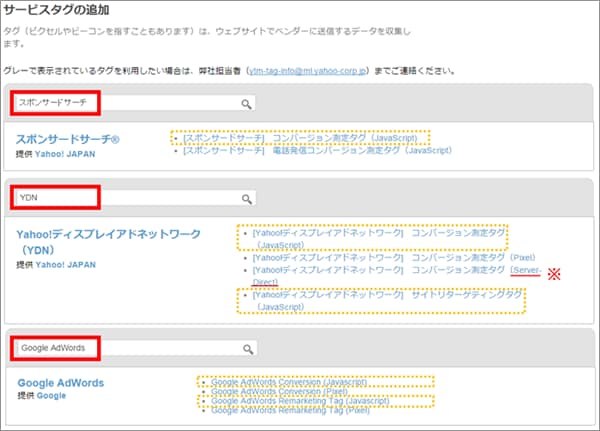Open the Google AdWords service title link
Image resolution: width=600 pixels, height=431 pixels.
61,383
